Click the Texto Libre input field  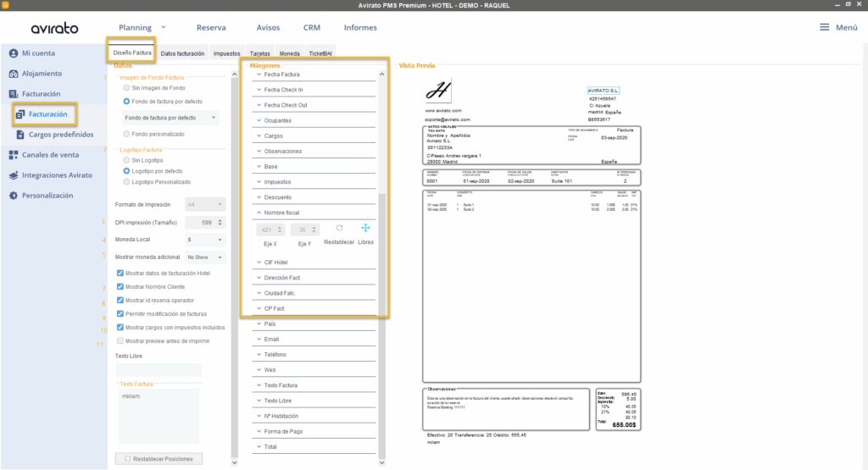(159, 370)
